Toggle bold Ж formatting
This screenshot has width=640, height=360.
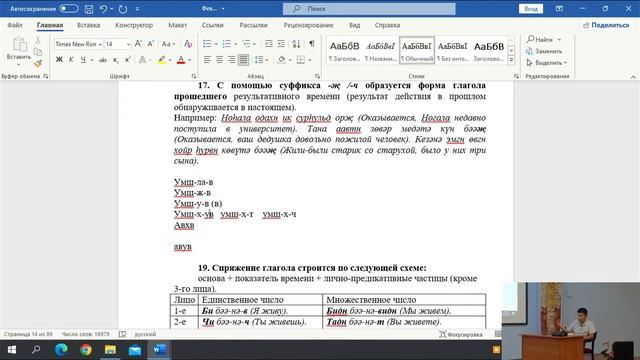[59, 60]
